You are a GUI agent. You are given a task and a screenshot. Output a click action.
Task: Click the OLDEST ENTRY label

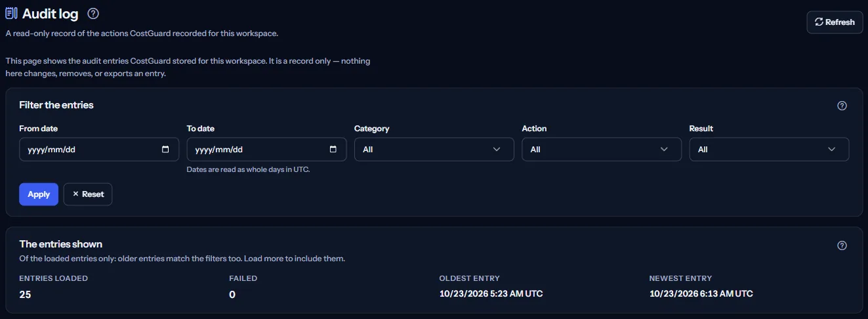pyautogui.click(x=469, y=278)
